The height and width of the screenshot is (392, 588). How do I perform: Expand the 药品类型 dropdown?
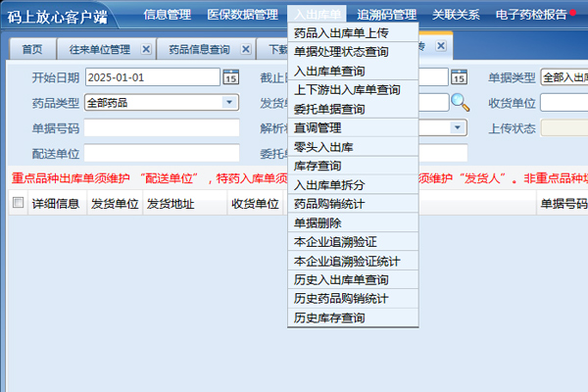229,102
